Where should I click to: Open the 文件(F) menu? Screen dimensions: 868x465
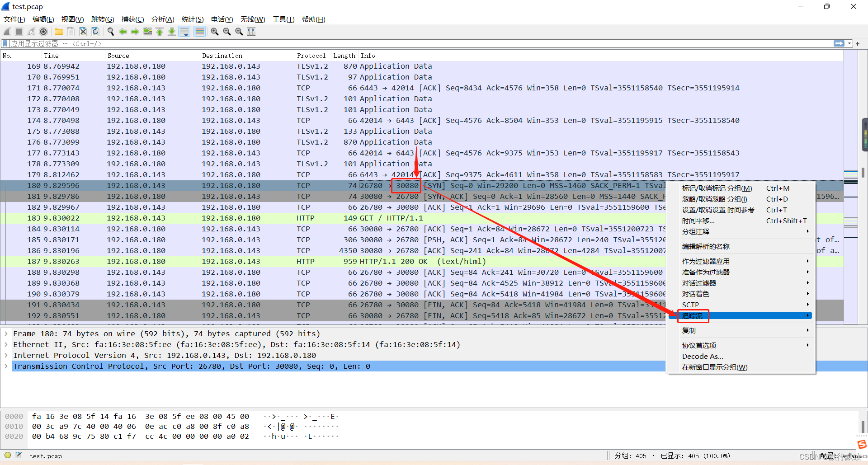point(14,19)
